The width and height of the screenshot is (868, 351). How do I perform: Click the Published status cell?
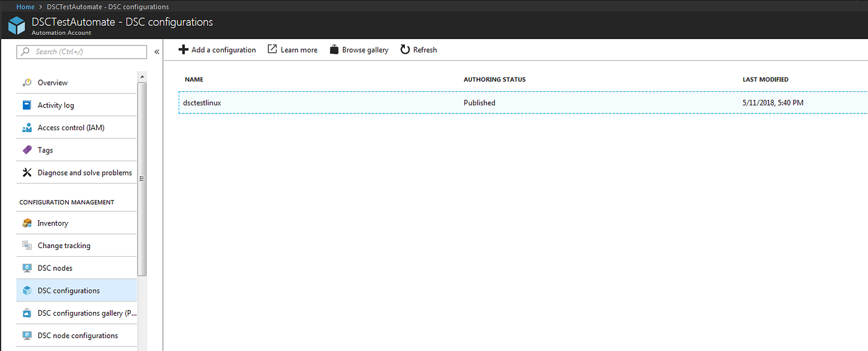click(479, 103)
